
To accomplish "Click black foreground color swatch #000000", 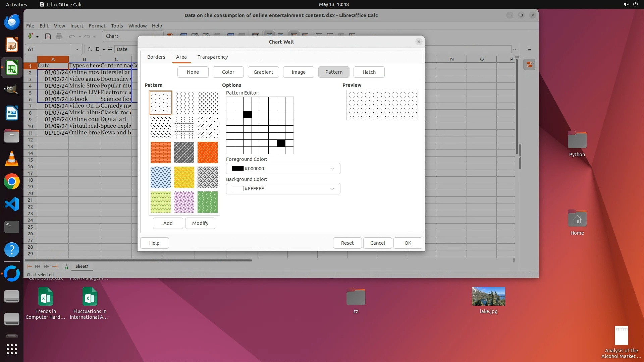I will 237,169.
